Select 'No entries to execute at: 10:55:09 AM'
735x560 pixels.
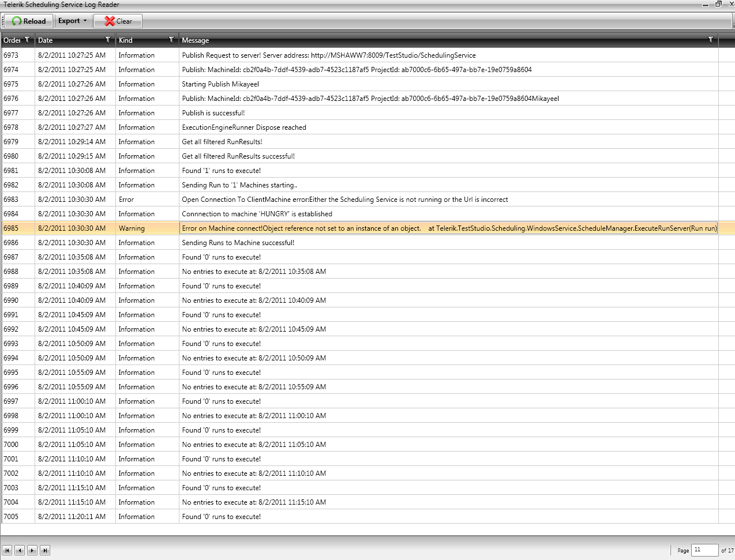tap(254, 387)
